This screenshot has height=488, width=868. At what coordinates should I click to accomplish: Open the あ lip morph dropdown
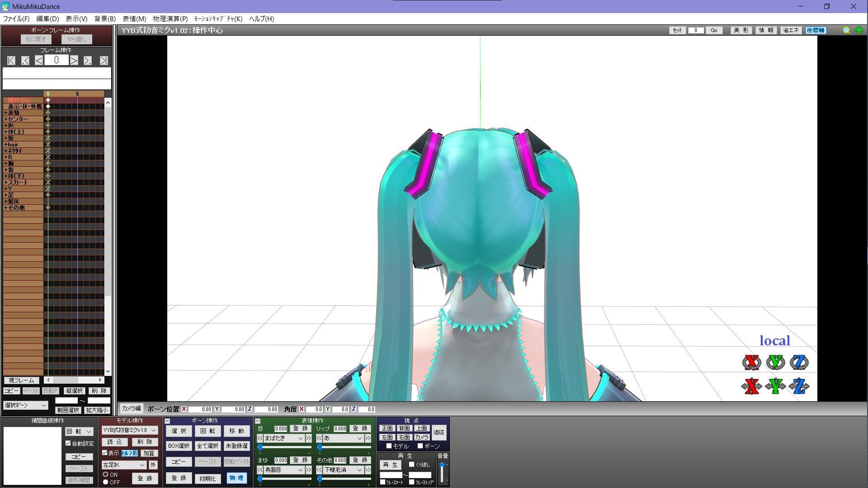(343, 438)
